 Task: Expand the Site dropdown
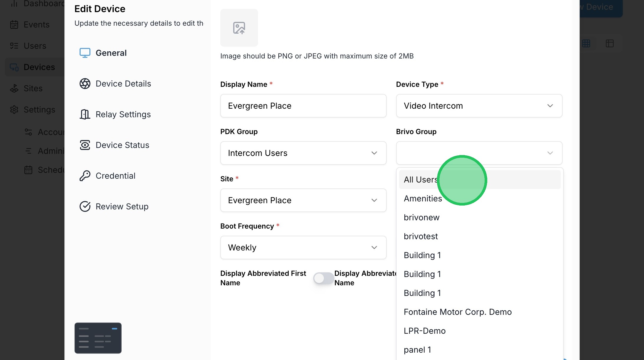303,200
